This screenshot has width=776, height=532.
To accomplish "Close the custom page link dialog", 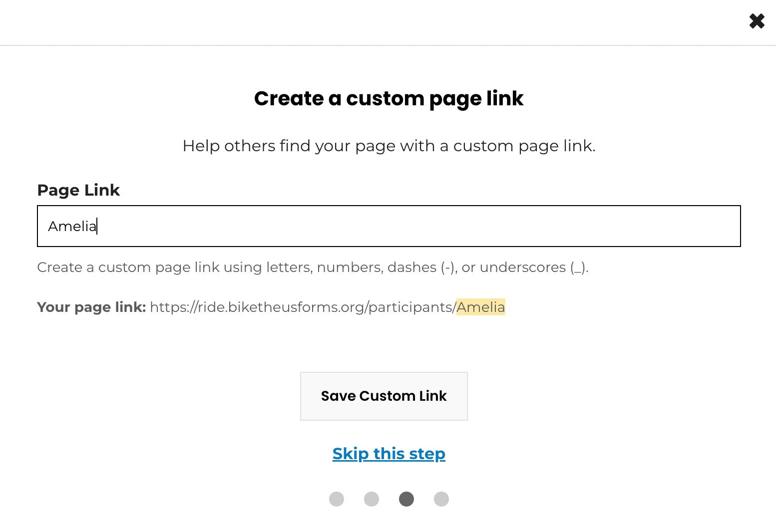I will (x=757, y=21).
